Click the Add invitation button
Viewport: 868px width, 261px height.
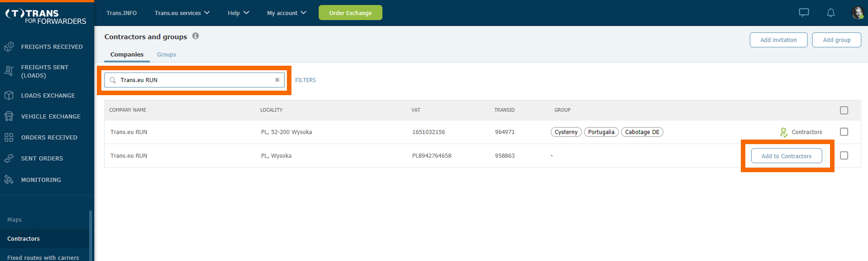click(x=778, y=40)
